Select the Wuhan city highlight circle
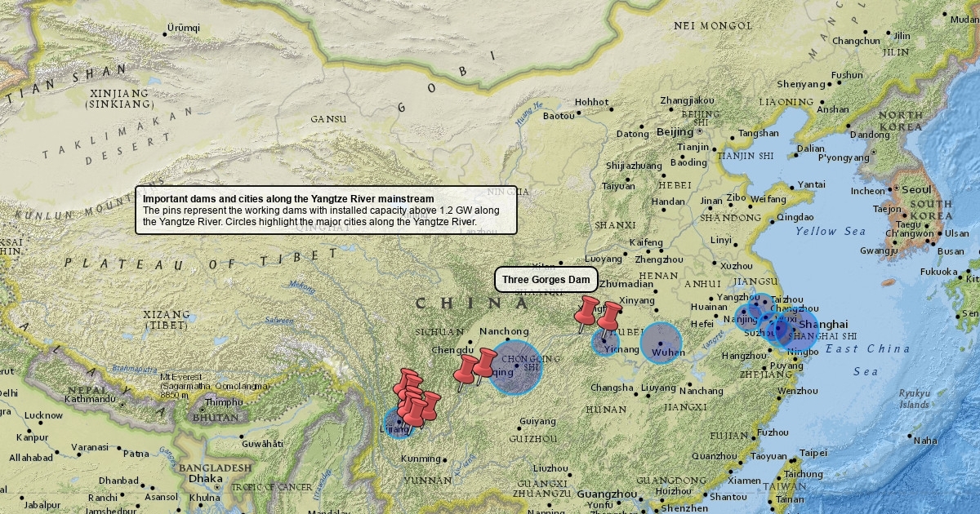Image resolution: width=980 pixels, height=514 pixels. (661, 343)
